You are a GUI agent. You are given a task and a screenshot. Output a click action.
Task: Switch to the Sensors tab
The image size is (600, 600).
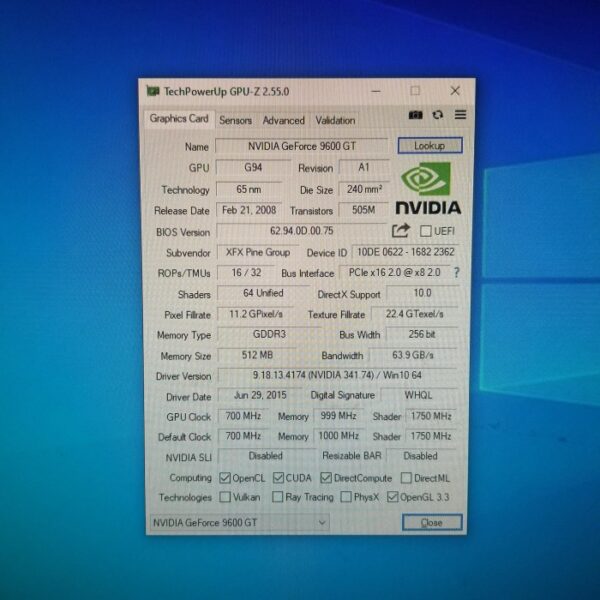(235, 120)
